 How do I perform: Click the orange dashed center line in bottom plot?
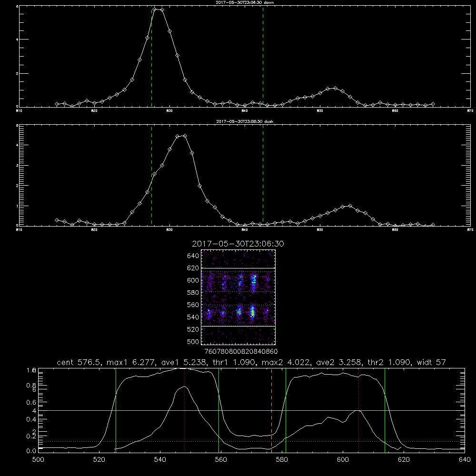click(x=271, y=410)
